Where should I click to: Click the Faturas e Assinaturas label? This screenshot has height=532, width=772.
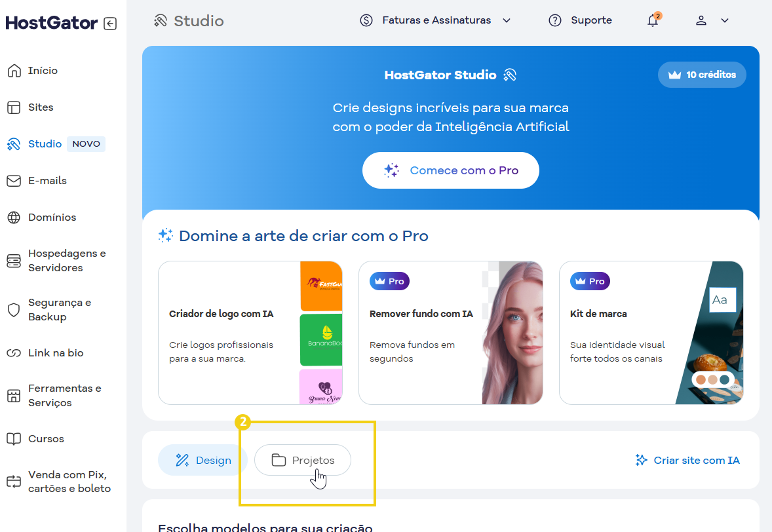(436, 20)
